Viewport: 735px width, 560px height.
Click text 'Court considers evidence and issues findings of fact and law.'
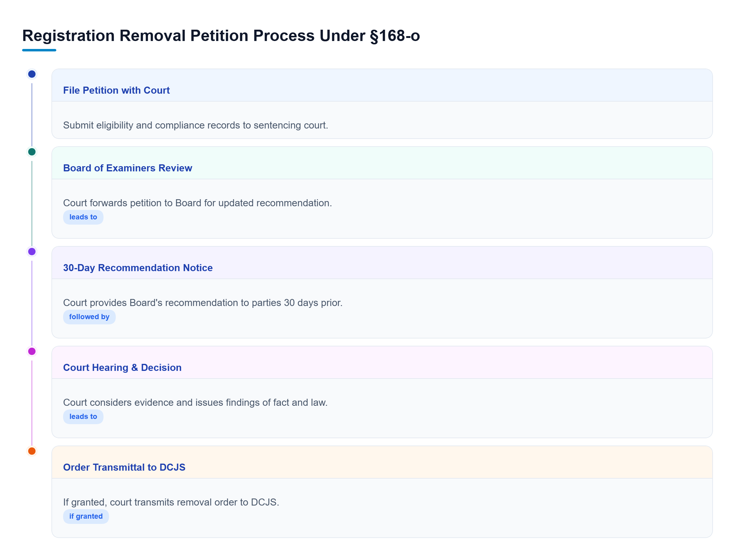point(195,402)
